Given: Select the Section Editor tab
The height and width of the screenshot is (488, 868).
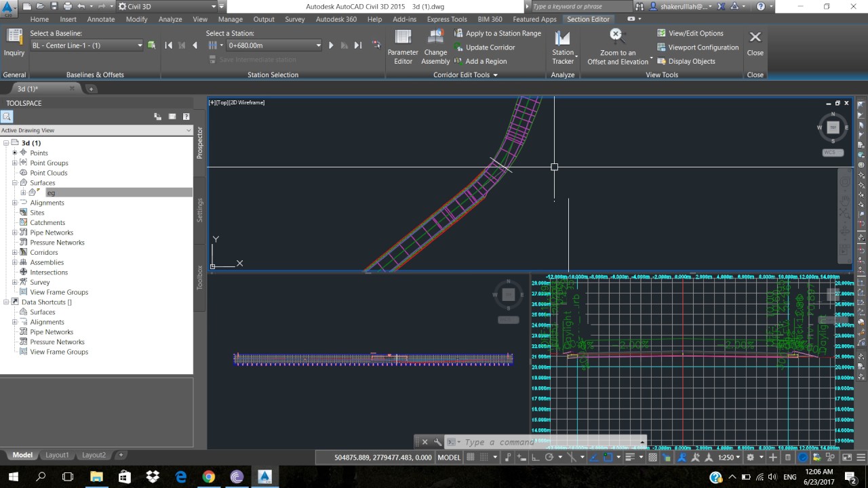Looking at the screenshot, I should (588, 19).
